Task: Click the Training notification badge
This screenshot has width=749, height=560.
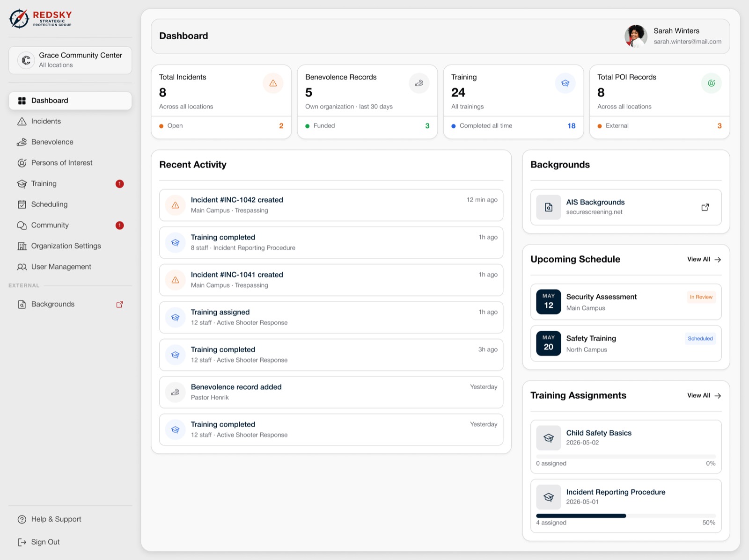Action: click(120, 184)
